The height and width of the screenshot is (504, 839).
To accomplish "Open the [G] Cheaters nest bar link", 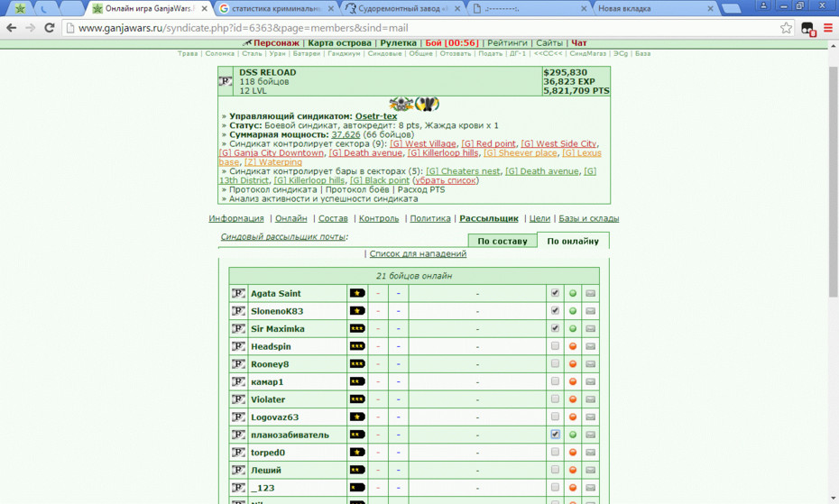I will point(463,171).
